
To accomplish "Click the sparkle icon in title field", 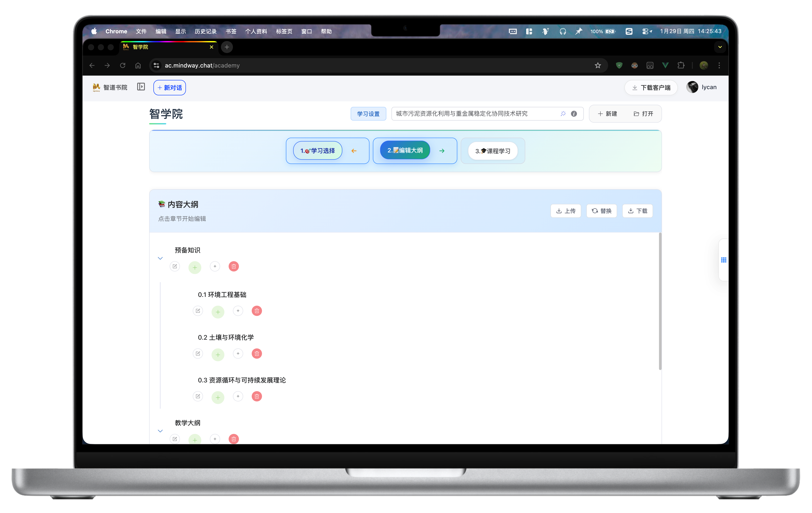I will (x=563, y=114).
